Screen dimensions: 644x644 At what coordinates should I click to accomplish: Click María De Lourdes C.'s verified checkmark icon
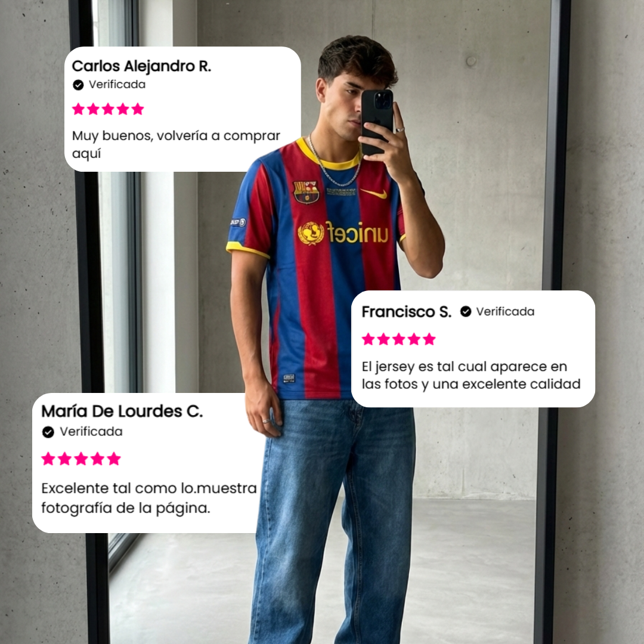pyautogui.click(x=48, y=432)
